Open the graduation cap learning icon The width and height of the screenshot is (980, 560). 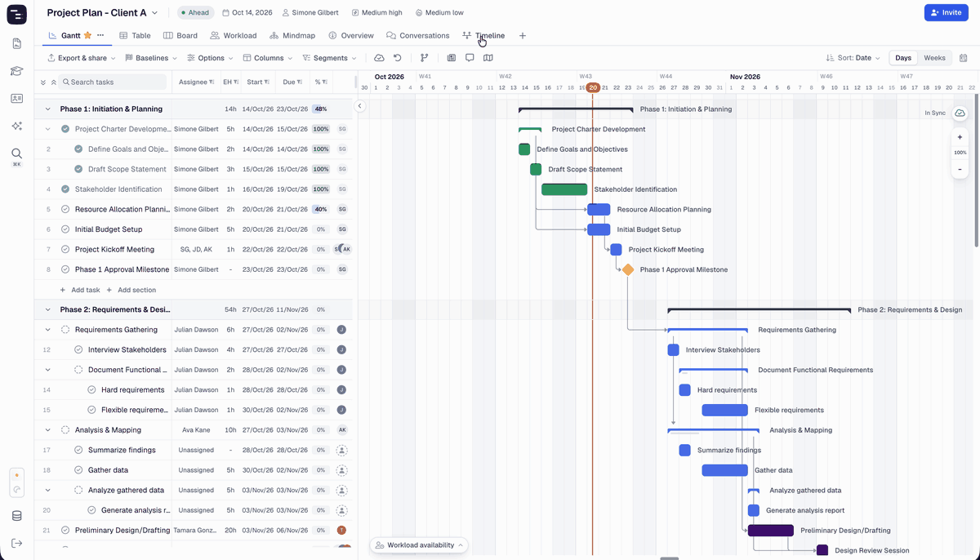pyautogui.click(x=16, y=71)
